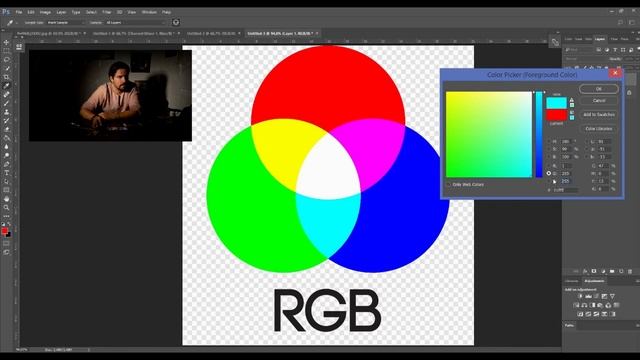The height and width of the screenshot is (360, 640).
Task: Select the L lightness radio button
Action: pyautogui.click(x=587, y=141)
